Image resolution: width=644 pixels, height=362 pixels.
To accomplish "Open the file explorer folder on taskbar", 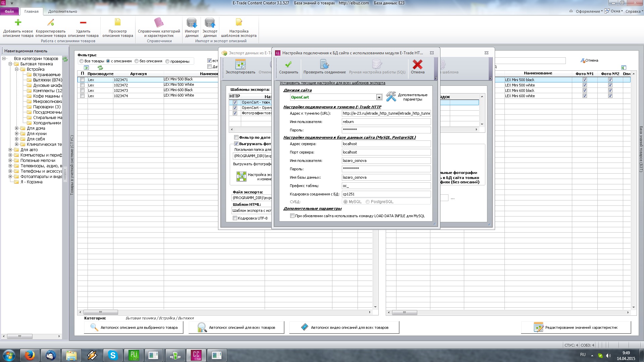I will tap(71, 355).
